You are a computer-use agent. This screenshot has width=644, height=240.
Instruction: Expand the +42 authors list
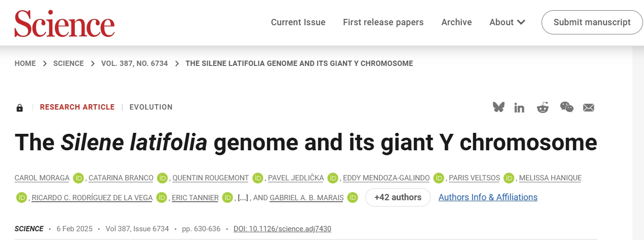pyautogui.click(x=398, y=197)
